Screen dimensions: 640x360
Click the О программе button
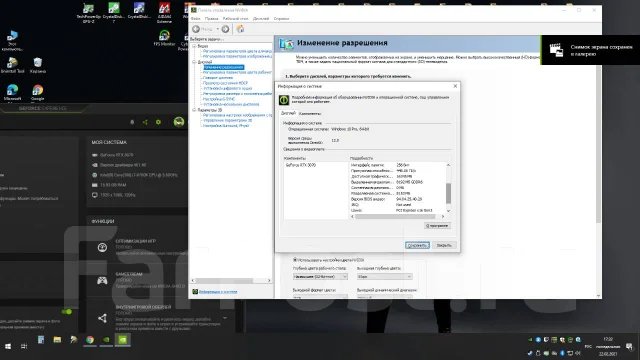pyautogui.click(x=437, y=226)
